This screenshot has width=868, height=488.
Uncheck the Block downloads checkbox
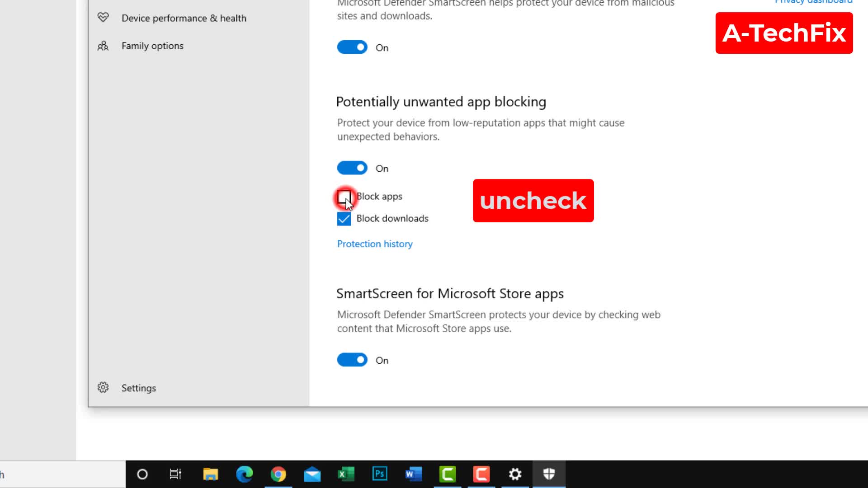344,218
